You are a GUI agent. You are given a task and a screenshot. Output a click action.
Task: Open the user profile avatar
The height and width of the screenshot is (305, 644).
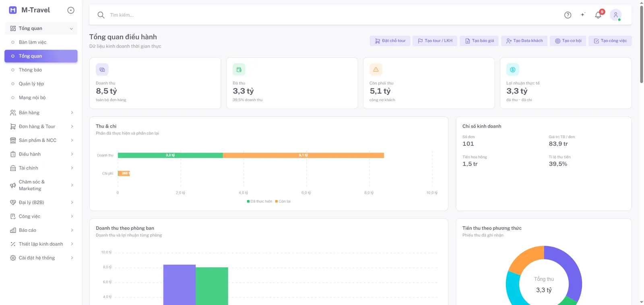coord(615,15)
